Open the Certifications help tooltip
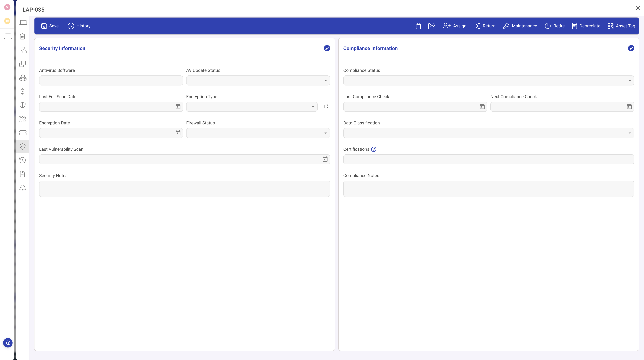Image resolution: width=644 pixels, height=360 pixels. (x=374, y=149)
